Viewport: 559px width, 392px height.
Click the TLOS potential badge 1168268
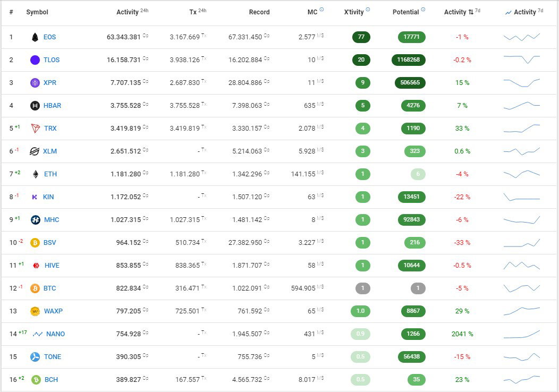(x=409, y=60)
